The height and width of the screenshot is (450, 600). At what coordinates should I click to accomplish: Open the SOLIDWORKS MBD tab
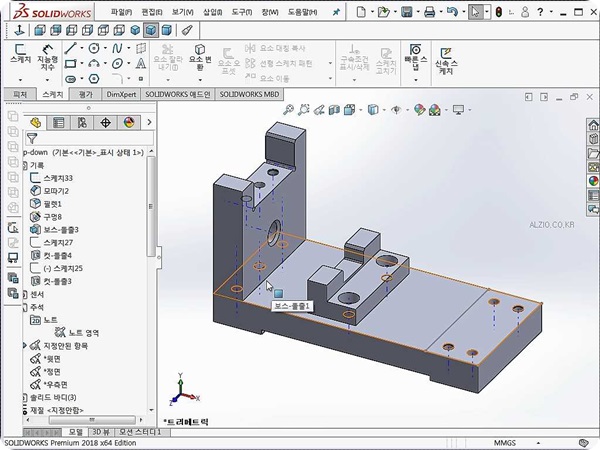[x=249, y=95]
